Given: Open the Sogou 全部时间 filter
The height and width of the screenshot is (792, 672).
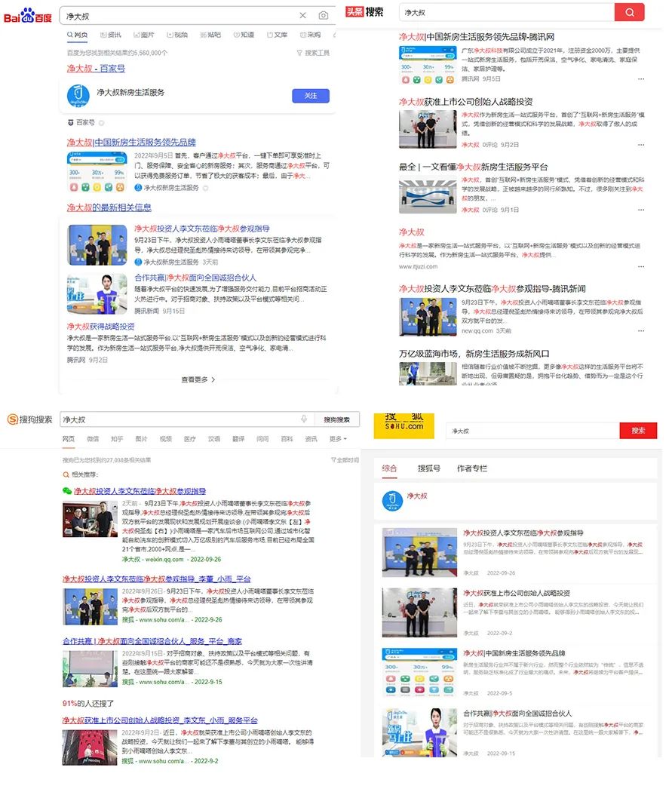Looking at the screenshot, I should (345, 460).
